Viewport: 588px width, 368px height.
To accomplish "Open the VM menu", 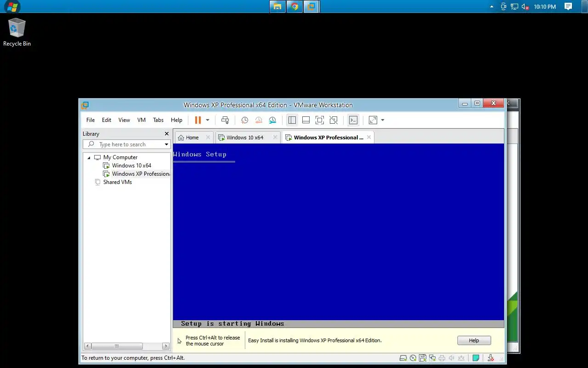I will pyautogui.click(x=141, y=120).
